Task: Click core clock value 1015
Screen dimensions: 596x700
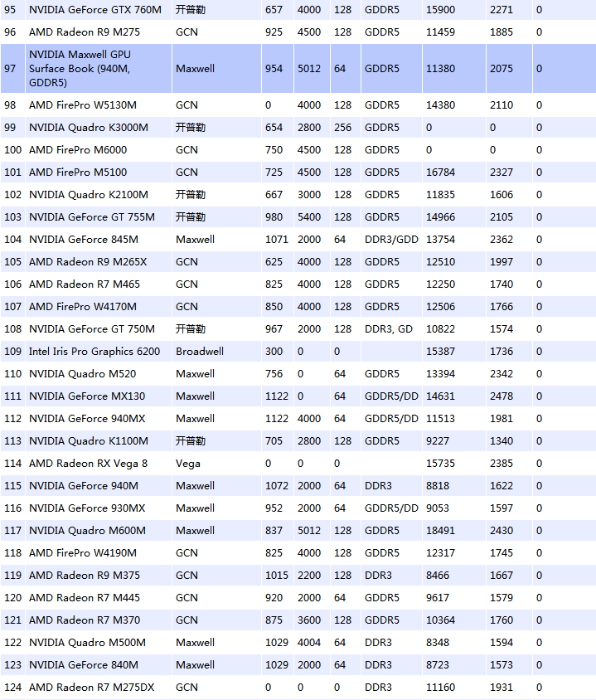Action: (x=277, y=576)
